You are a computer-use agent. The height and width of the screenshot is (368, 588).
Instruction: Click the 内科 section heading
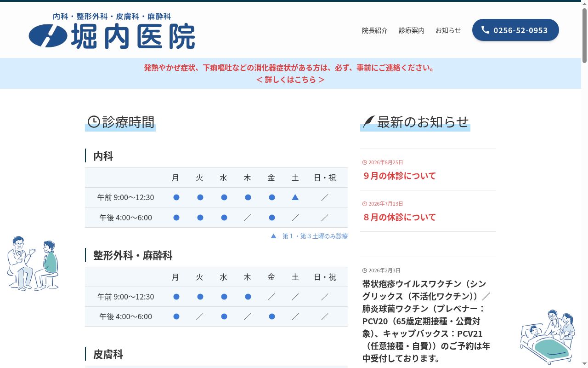coord(103,156)
